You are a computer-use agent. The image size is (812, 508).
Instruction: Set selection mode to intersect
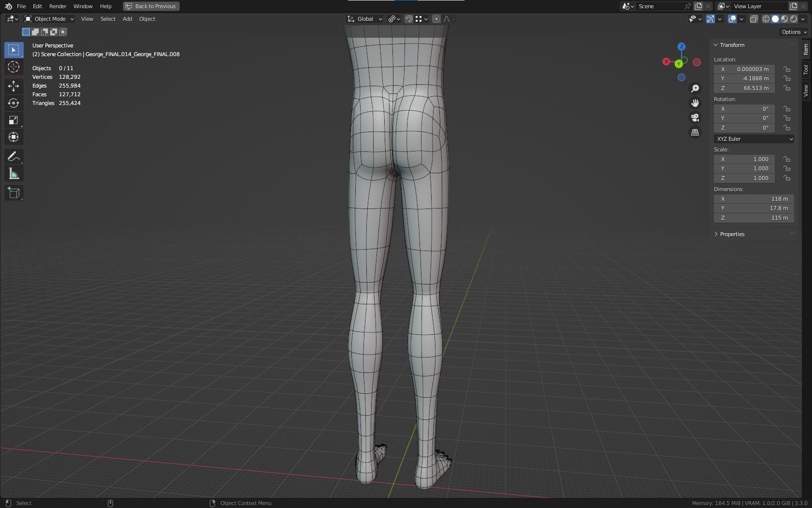click(63, 32)
